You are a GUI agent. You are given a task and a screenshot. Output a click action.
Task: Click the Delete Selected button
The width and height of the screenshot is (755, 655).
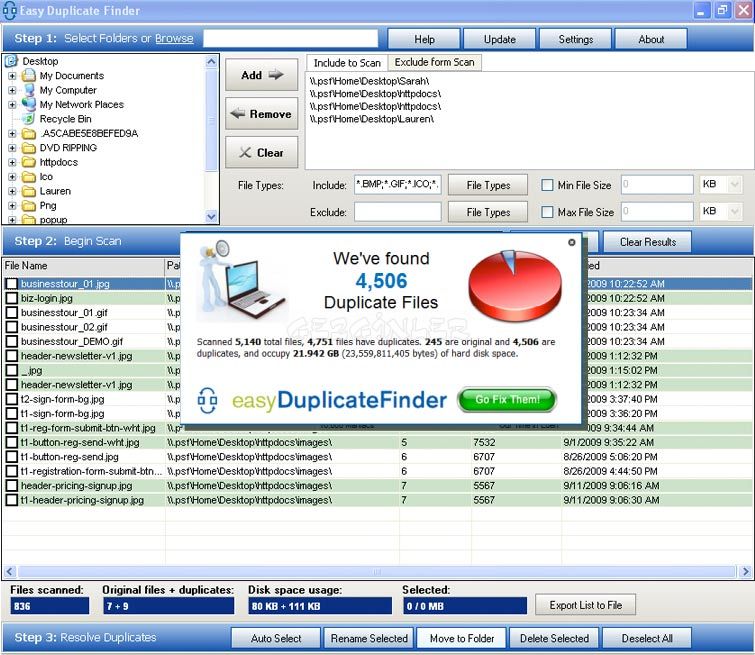(554, 638)
